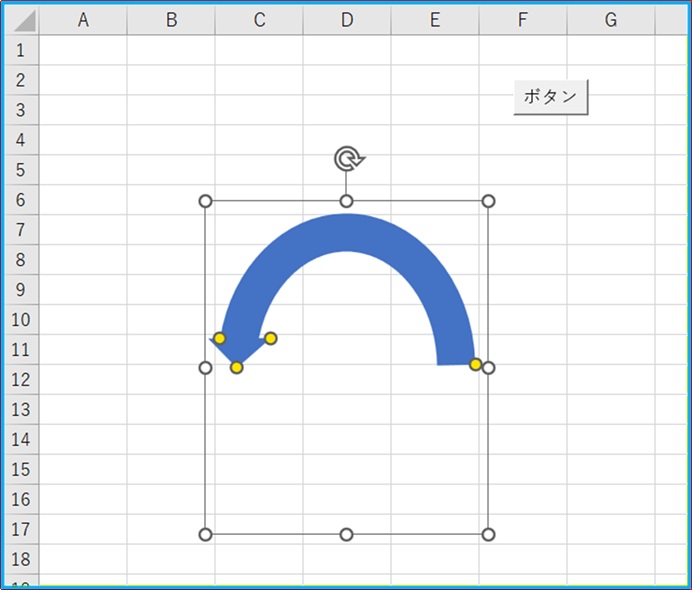Click the top-right sizing handle of shape
Screen dimensions: 692x590
(488, 201)
